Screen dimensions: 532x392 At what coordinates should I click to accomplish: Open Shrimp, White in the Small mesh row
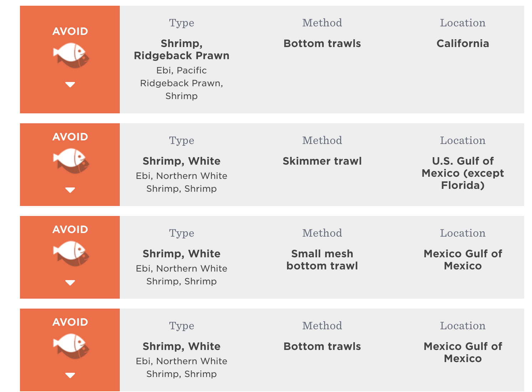181,254
